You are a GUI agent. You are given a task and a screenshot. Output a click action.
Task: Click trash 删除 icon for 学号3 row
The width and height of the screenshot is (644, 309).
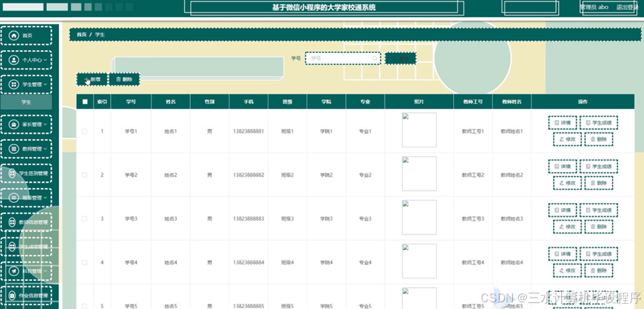tap(593, 227)
